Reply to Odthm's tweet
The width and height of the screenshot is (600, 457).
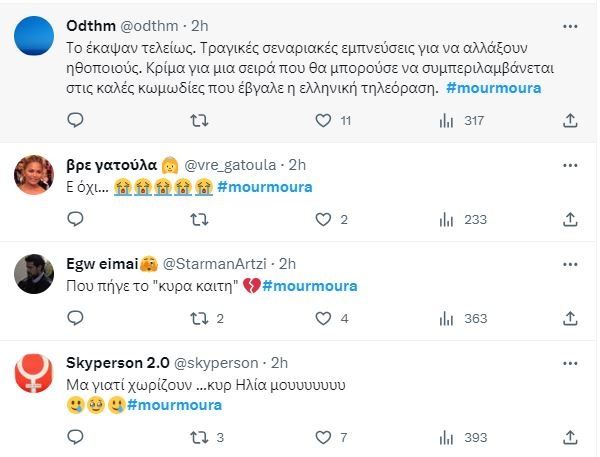point(75,121)
